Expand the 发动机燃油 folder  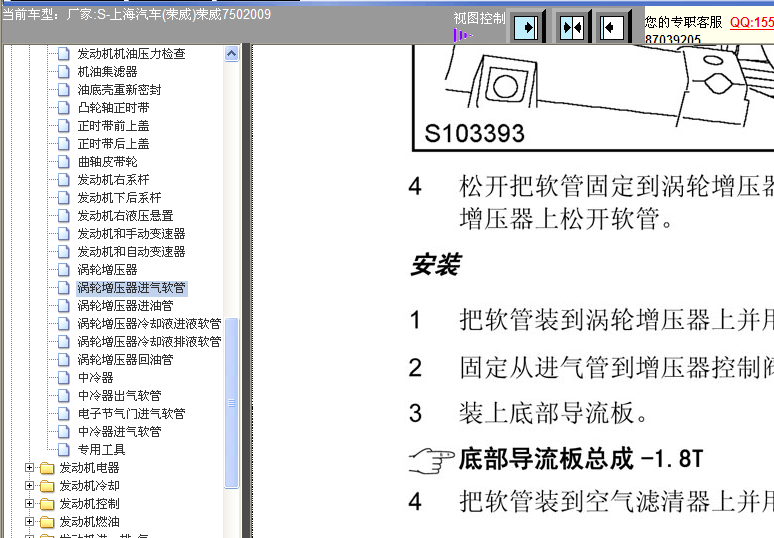click(30, 521)
